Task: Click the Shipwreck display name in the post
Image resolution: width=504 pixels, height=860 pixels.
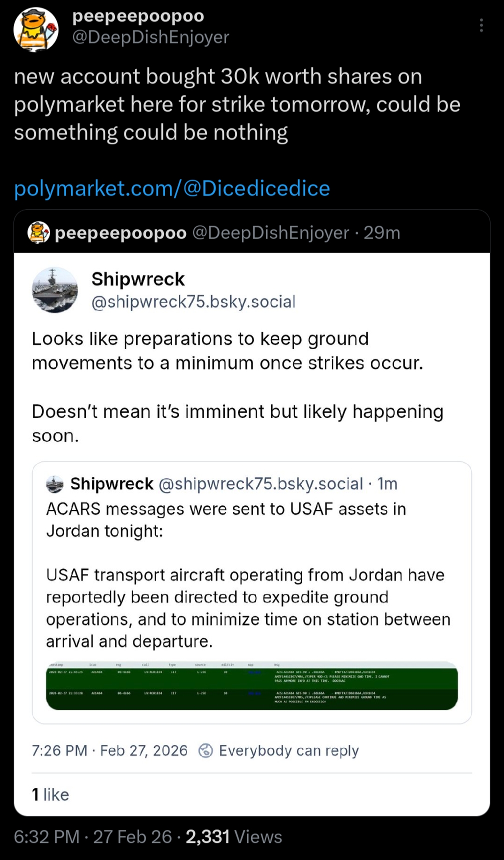Action: (138, 279)
